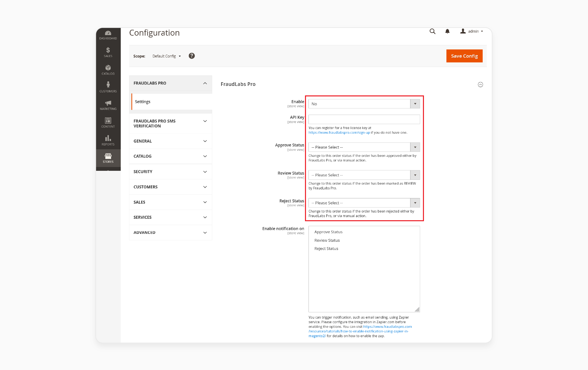Open the Default Config scope dropdown

(x=167, y=56)
